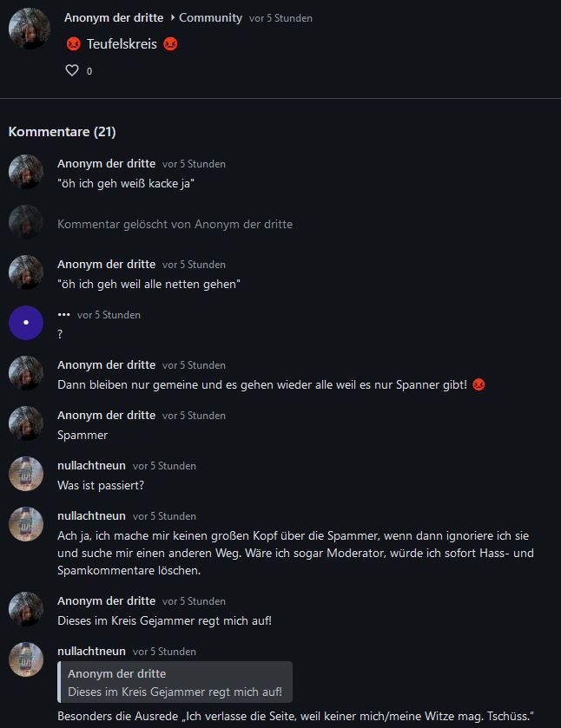Click the quoted reply block from Anonym der dritte
This screenshot has width=561, height=728.
(175, 682)
